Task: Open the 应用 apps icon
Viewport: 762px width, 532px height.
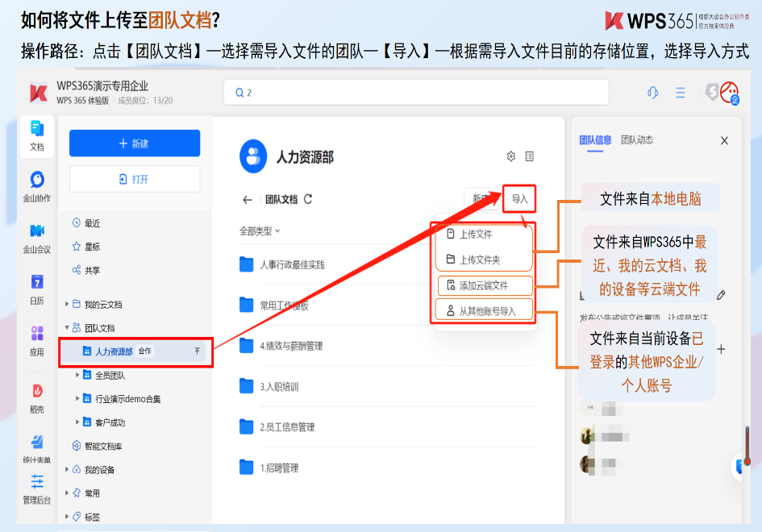Action: [x=36, y=334]
